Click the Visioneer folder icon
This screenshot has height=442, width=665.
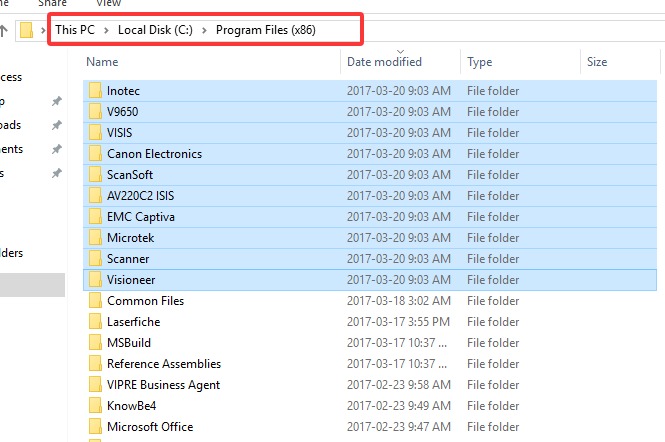(x=95, y=280)
